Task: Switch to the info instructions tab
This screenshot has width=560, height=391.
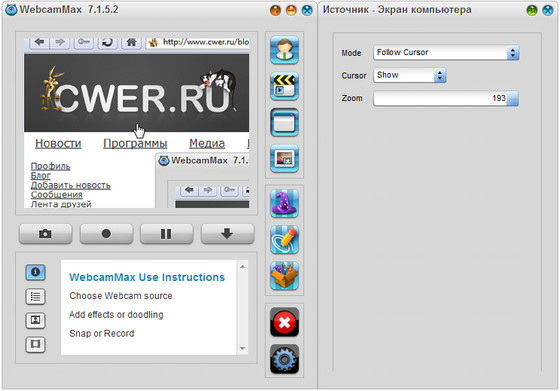Action: coord(35,272)
